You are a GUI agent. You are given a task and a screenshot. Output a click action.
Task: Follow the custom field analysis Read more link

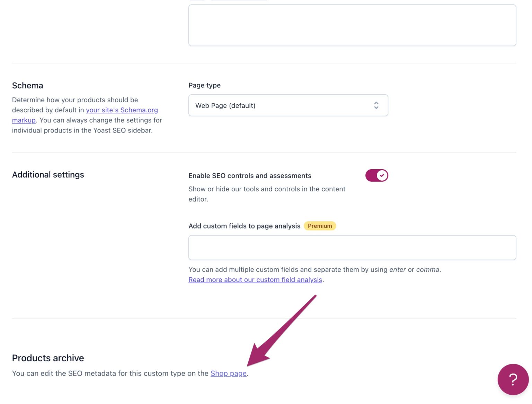[x=255, y=280]
